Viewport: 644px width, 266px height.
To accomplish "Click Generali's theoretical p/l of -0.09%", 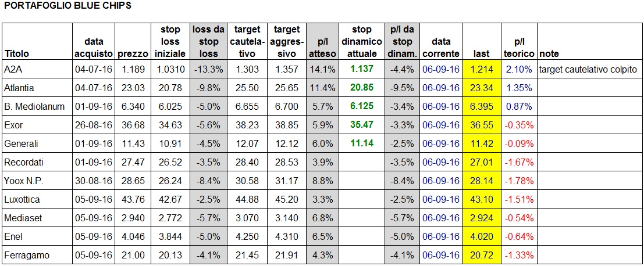I will click(520, 143).
